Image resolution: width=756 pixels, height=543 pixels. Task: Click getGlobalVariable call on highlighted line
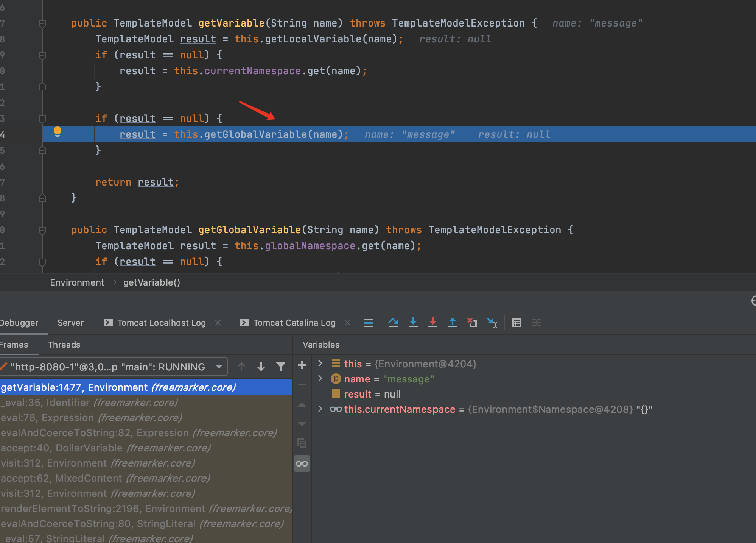(x=255, y=134)
